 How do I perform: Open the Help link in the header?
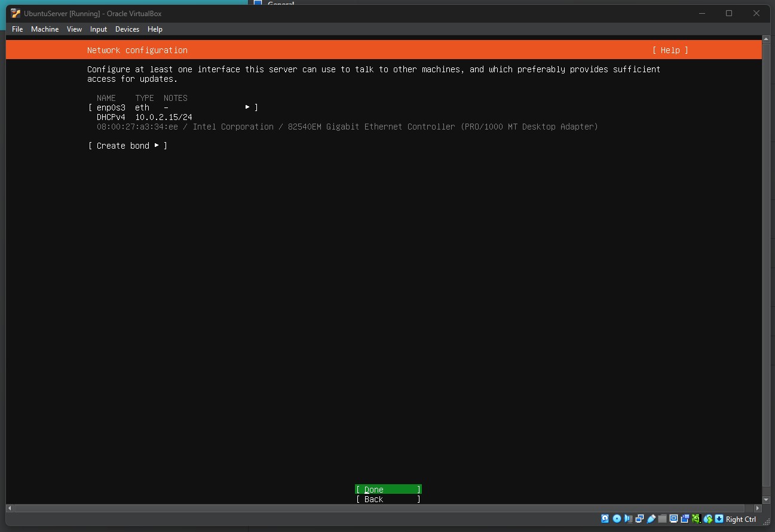coord(670,50)
